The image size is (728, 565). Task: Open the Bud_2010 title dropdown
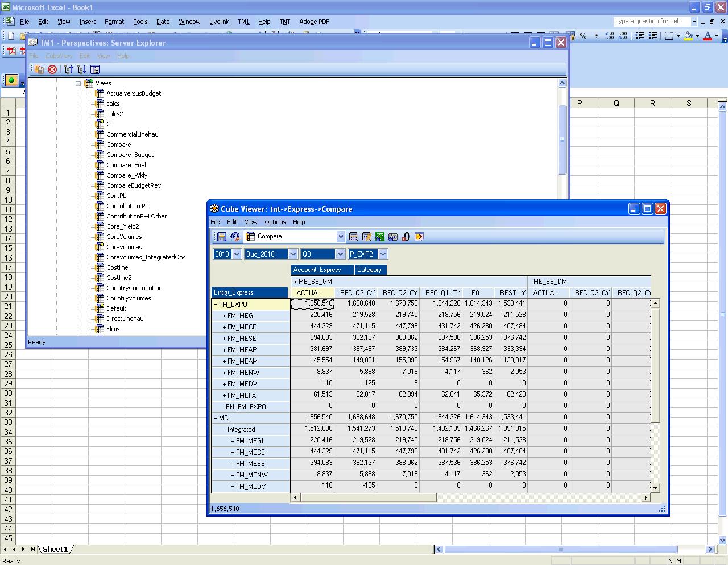(293, 254)
